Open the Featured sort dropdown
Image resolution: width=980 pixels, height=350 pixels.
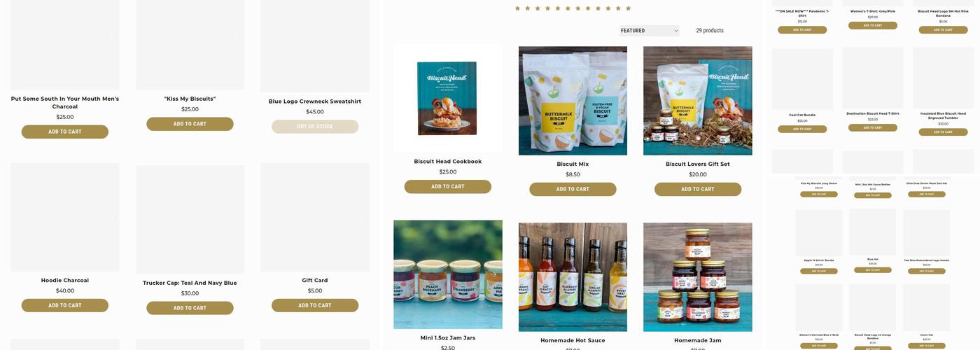point(649,31)
